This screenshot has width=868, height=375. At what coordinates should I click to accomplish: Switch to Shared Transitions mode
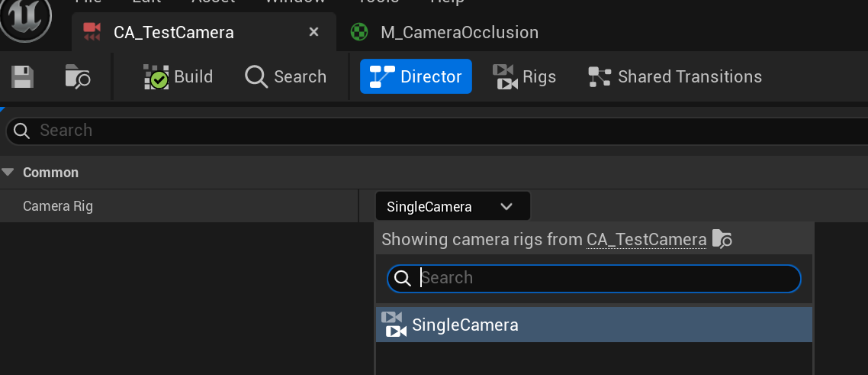pos(675,76)
